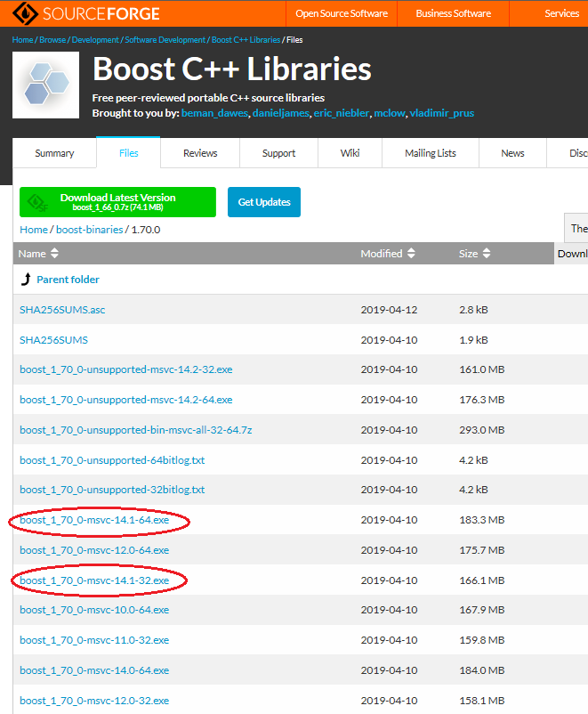The image size is (588, 714).
Task: Download boost_1_70_0-unsupported-msvc-14.2-64.exe
Action: [x=126, y=400]
